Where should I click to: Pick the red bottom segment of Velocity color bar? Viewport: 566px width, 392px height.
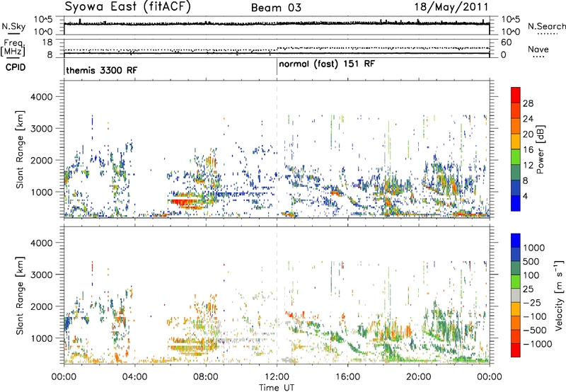coord(516,350)
